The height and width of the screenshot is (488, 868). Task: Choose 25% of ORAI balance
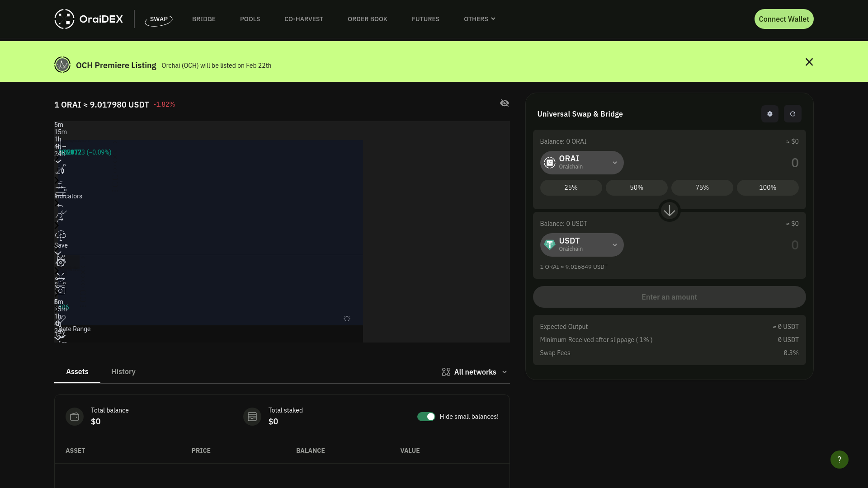point(571,188)
